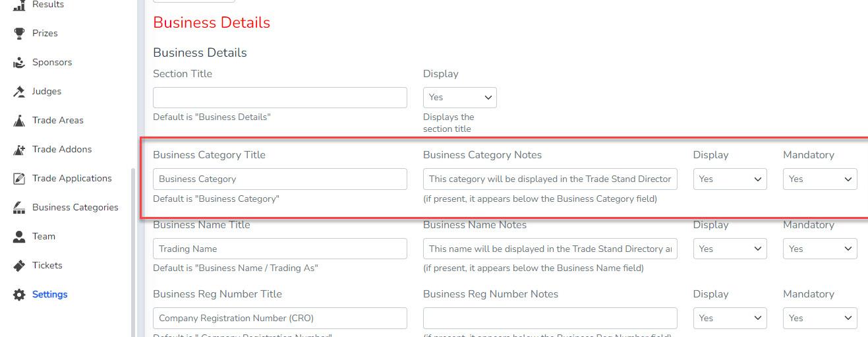Image resolution: width=868 pixels, height=337 pixels.
Task: Open Business Reg Number Display dropdown
Action: coord(730,318)
